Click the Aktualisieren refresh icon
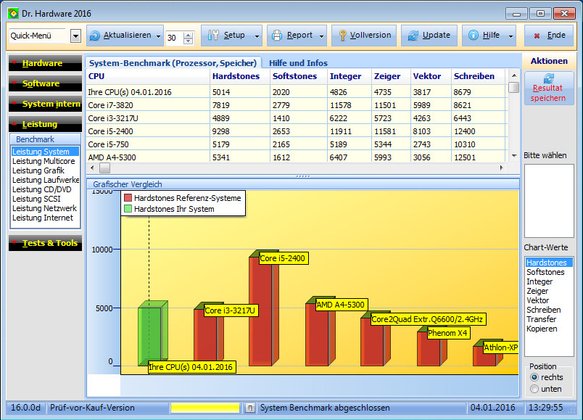Image resolution: width=583 pixels, height=420 pixels. (95, 36)
